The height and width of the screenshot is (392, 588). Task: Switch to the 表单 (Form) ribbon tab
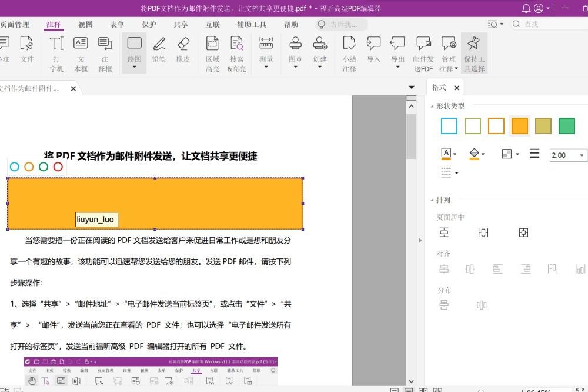[x=117, y=24]
